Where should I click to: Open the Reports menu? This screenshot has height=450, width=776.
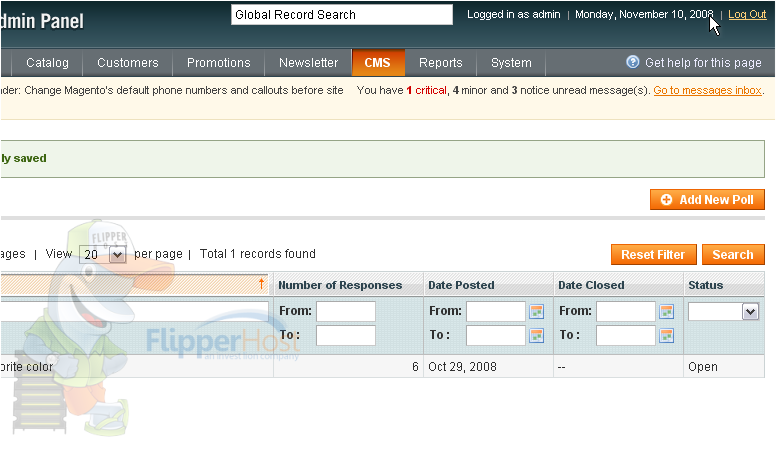(440, 63)
